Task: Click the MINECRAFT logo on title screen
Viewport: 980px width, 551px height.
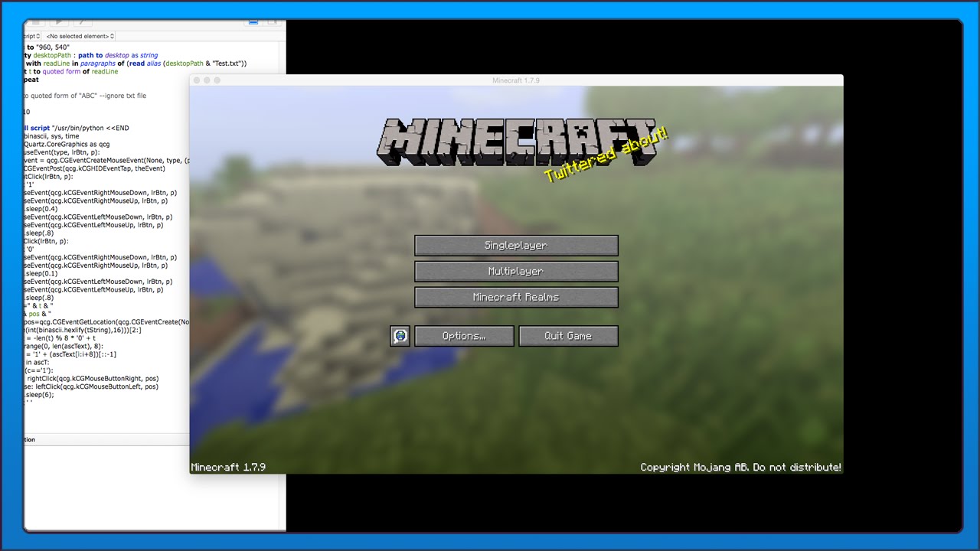Action: 516,142
